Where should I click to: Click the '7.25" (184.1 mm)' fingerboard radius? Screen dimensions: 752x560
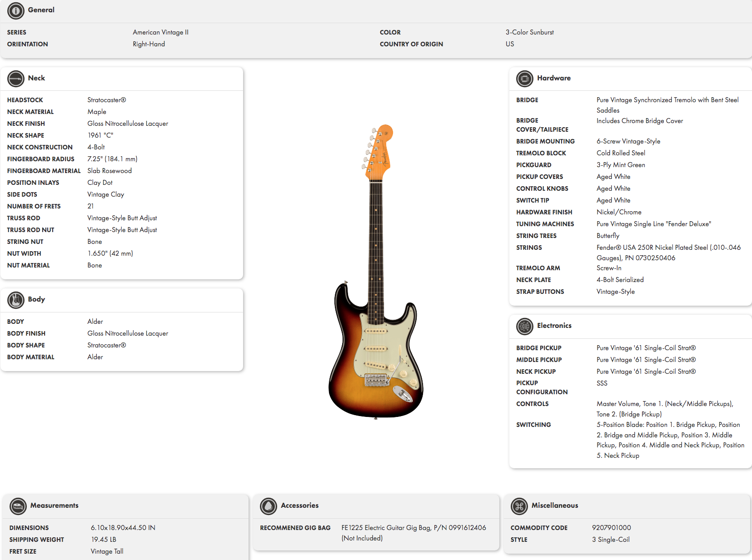[x=112, y=159]
